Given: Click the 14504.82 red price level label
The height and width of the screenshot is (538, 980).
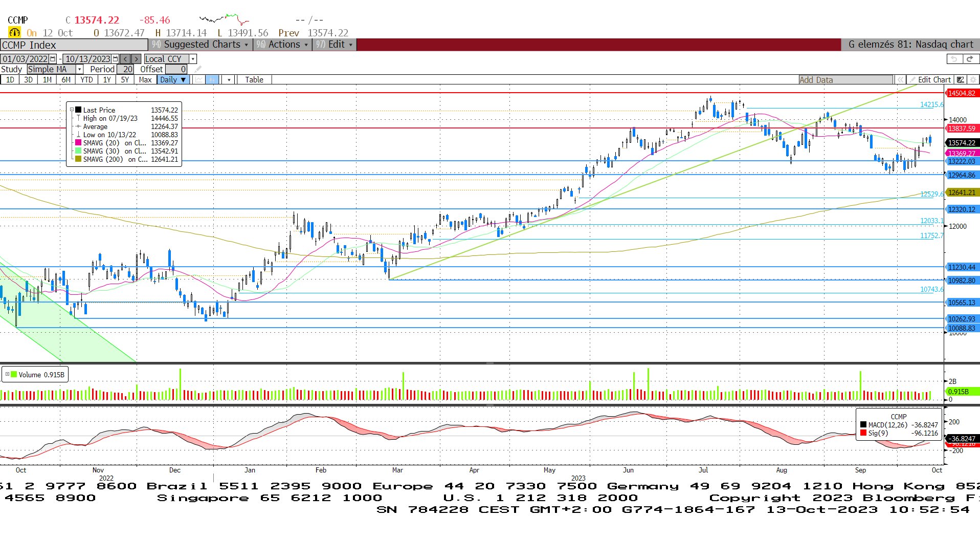Looking at the screenshot, I should coord(963,93).
